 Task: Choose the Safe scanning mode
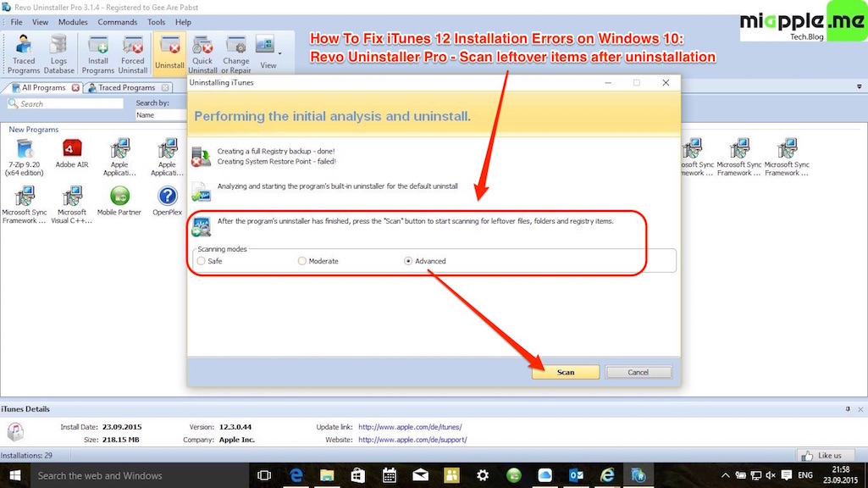(202, 261)
